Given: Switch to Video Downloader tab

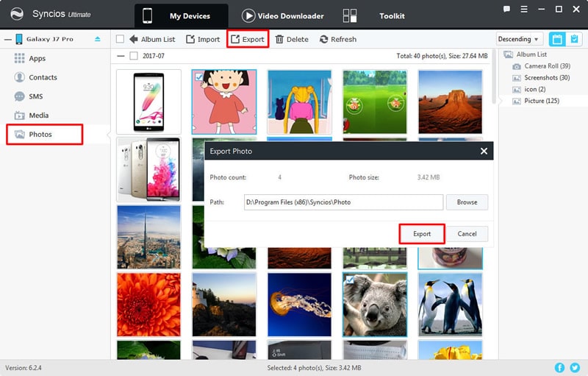Looking at the screenshot, I should click(x=283, y=15).
